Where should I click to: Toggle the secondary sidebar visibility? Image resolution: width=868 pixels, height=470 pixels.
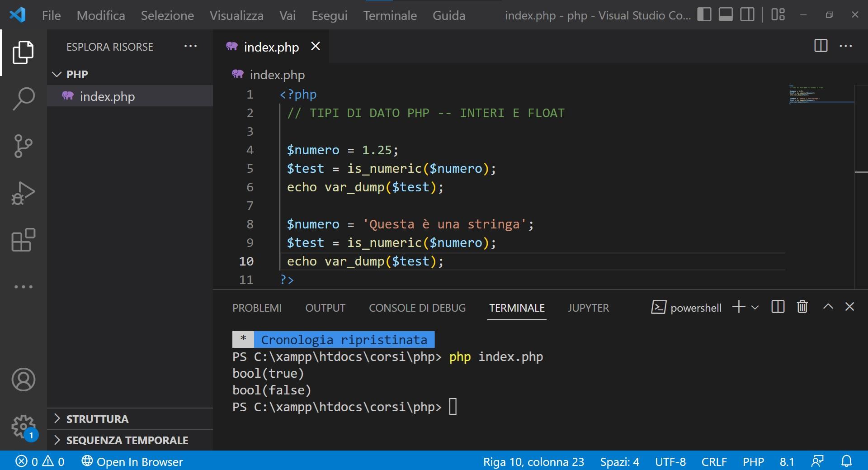tap(747, 15)
